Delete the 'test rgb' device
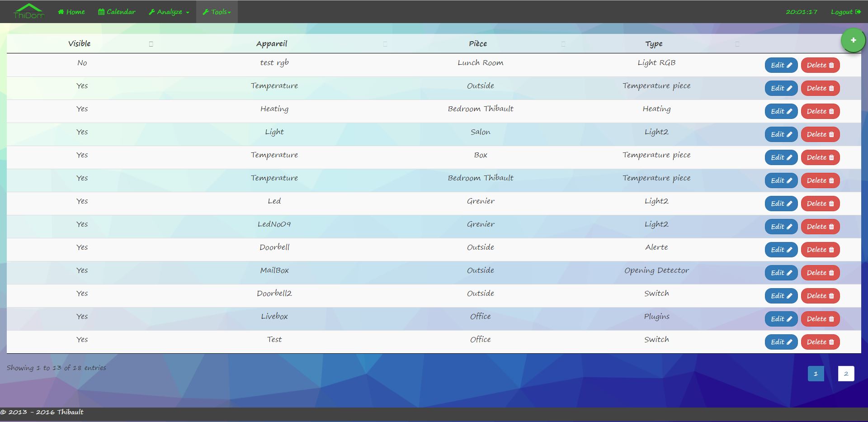 (x=821, y=65)
